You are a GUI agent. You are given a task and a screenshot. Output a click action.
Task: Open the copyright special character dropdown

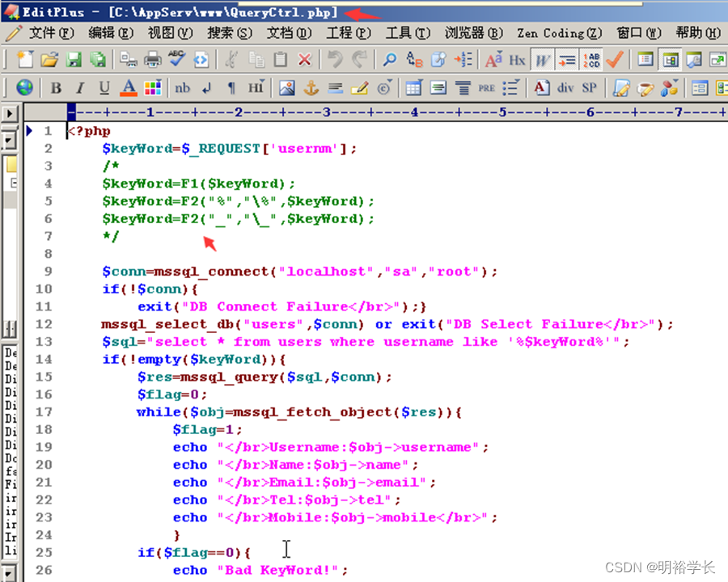pyautogui.click(x=384, y=87)
